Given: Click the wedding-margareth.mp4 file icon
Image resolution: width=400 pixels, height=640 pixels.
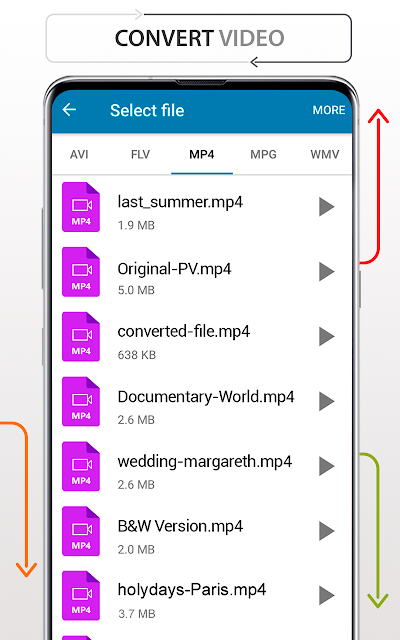Looking at the screenshot, I should 81,467.
